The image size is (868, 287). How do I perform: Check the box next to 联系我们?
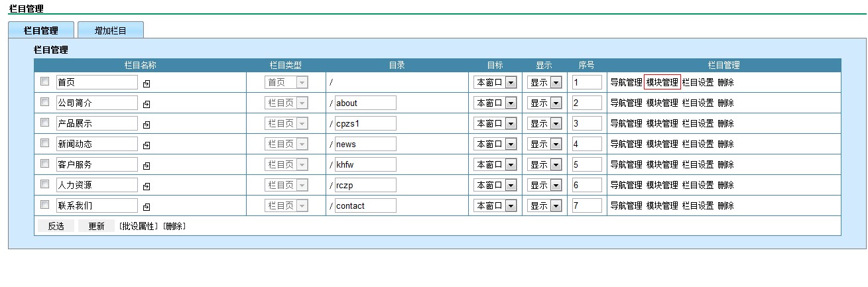[45, 205]
